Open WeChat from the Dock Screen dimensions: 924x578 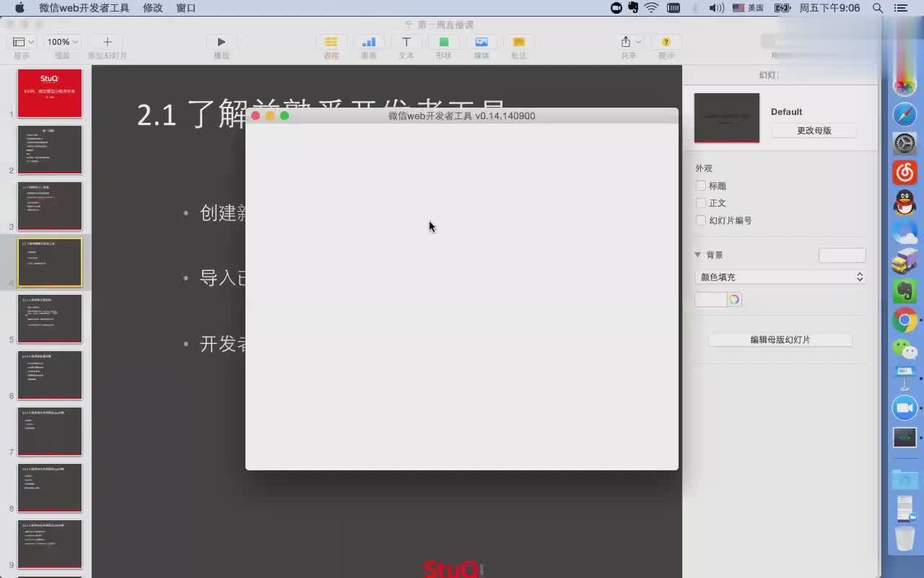pos(905,349)
